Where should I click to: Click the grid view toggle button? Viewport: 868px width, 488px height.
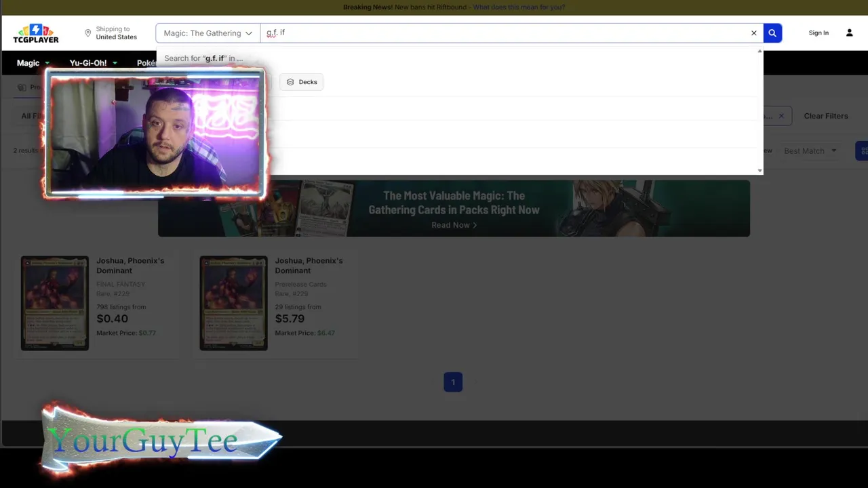coord(862,150)
